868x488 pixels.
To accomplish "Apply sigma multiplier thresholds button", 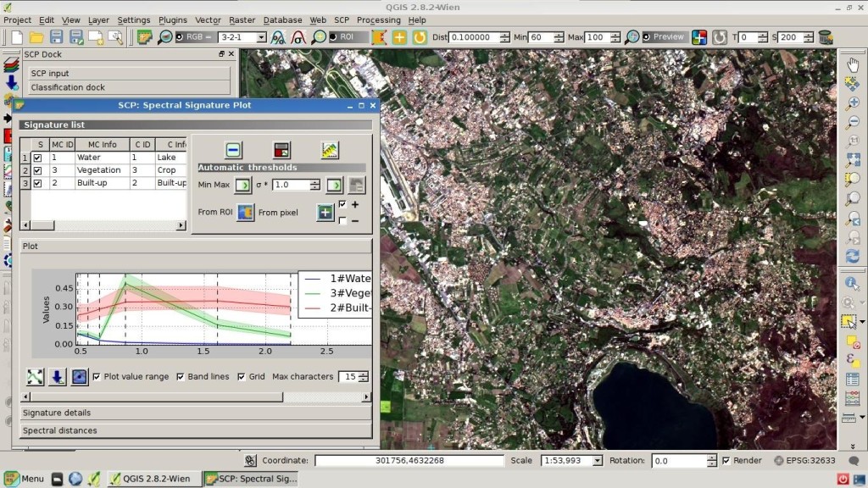I will (x=334, y=185).
